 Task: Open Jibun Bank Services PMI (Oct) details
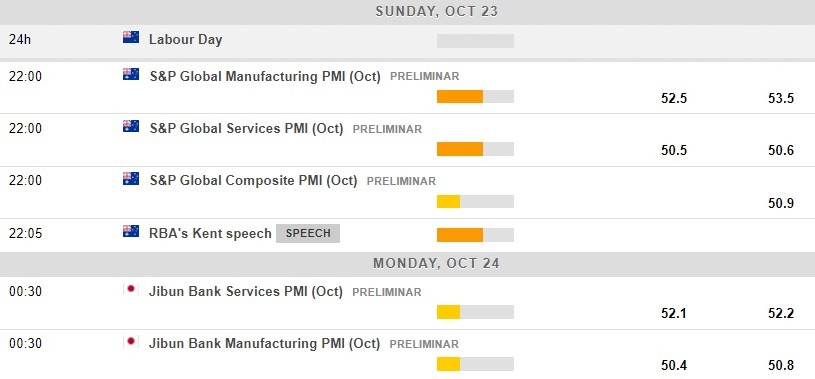click(x=246, y=292)
